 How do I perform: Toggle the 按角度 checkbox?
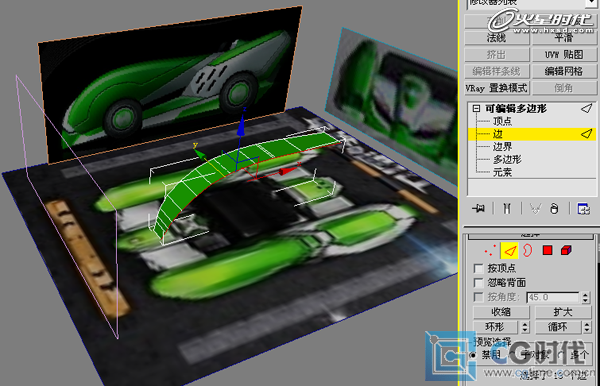(478, 297)
